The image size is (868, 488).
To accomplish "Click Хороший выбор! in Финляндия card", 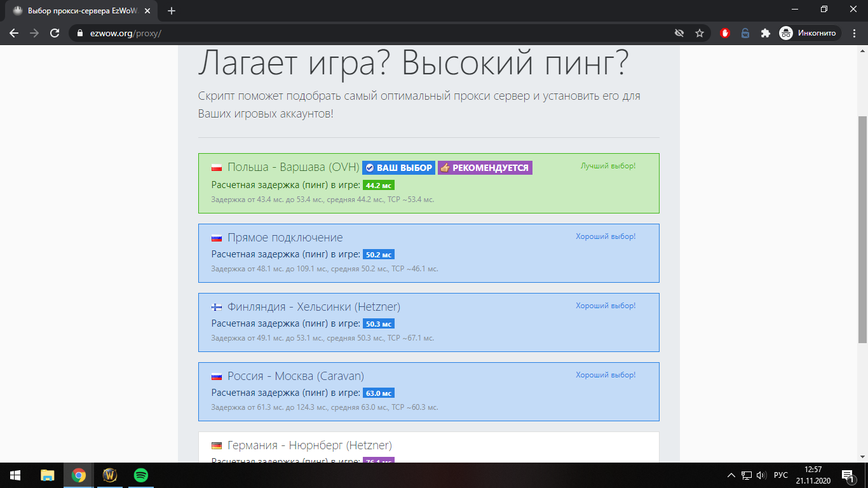I will [x=606, y=306].
